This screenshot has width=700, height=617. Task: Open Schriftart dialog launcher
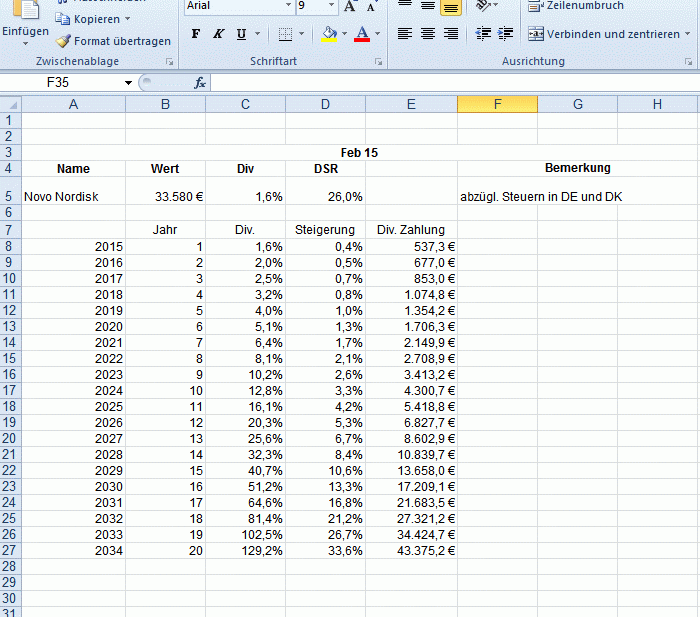(x=379, y=62)
